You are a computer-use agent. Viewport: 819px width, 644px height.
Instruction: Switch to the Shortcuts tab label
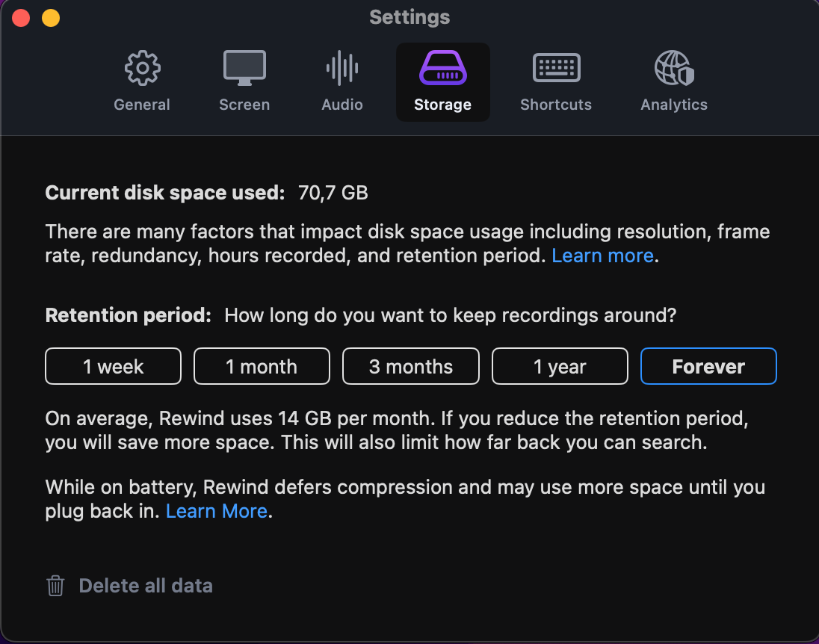pos(556,105)
